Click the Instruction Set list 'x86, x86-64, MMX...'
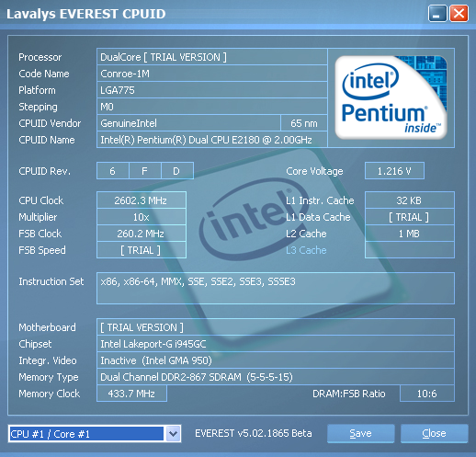 point(276,288)
